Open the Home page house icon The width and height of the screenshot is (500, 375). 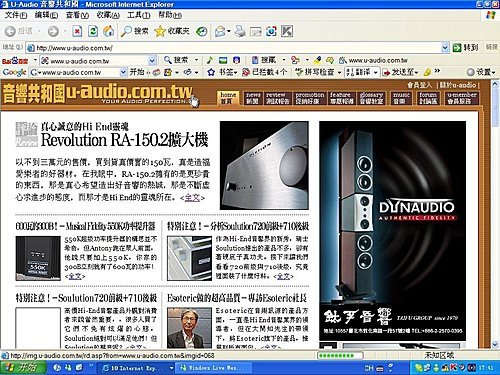tap(108, 31)
